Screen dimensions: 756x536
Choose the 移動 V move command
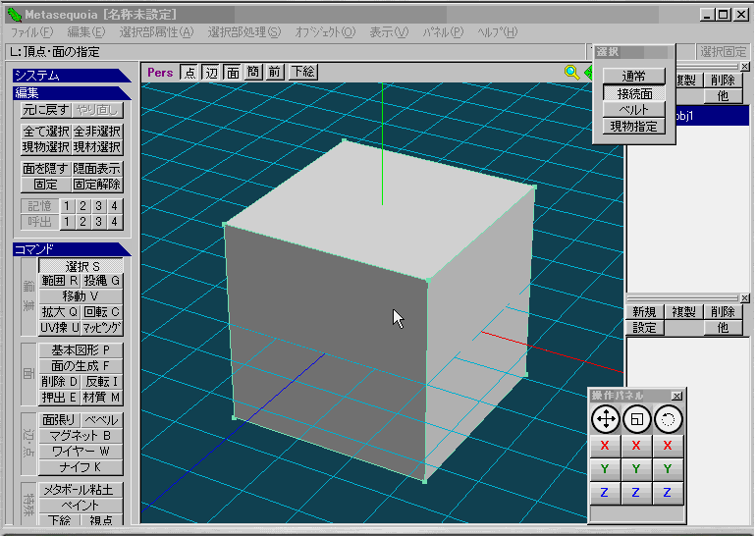(x=81, y=296)
